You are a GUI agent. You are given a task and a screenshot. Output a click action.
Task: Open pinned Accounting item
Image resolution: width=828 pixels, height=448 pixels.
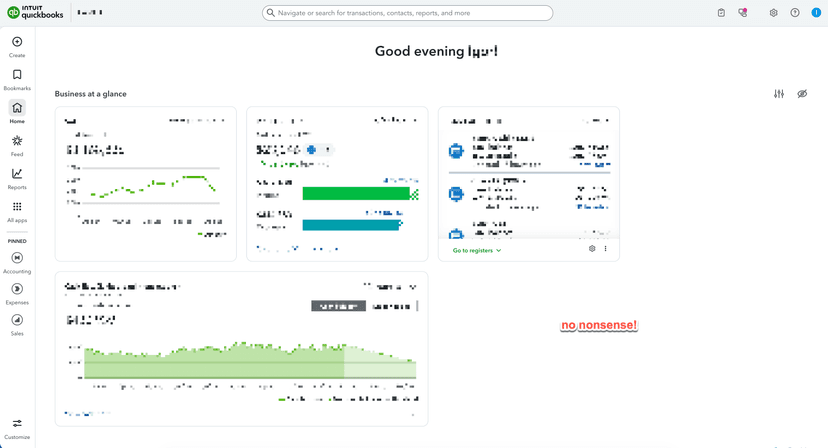coord(17,263)
